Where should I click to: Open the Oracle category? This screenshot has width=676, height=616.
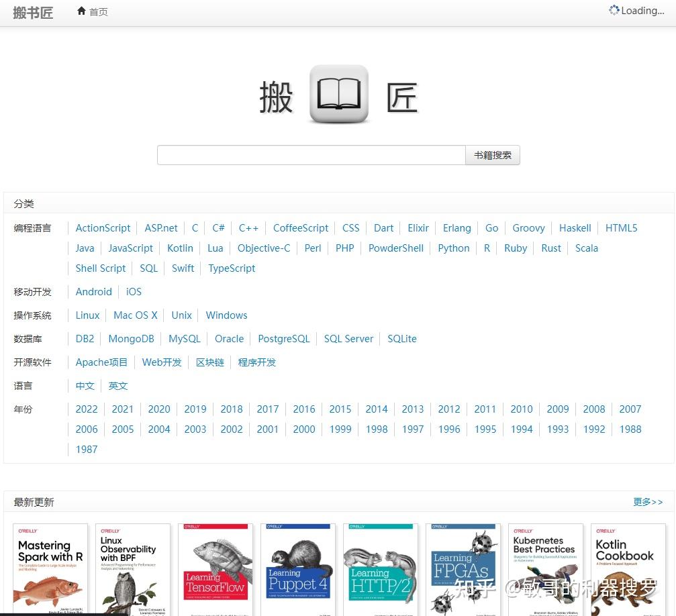click(230, 339)
